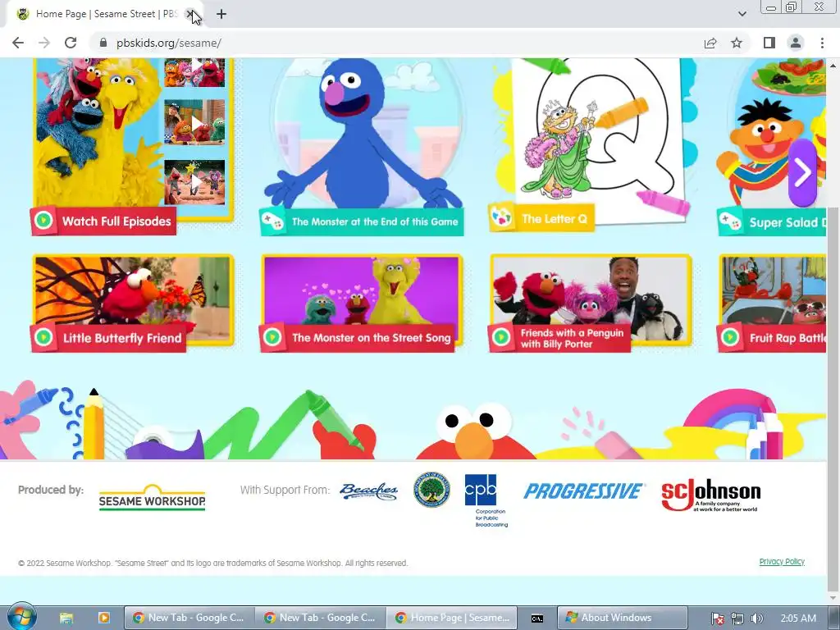The width and height of the screenshot is (840, 630).
Task: Close the Sesame Street tab
Action: pos(190,14)
